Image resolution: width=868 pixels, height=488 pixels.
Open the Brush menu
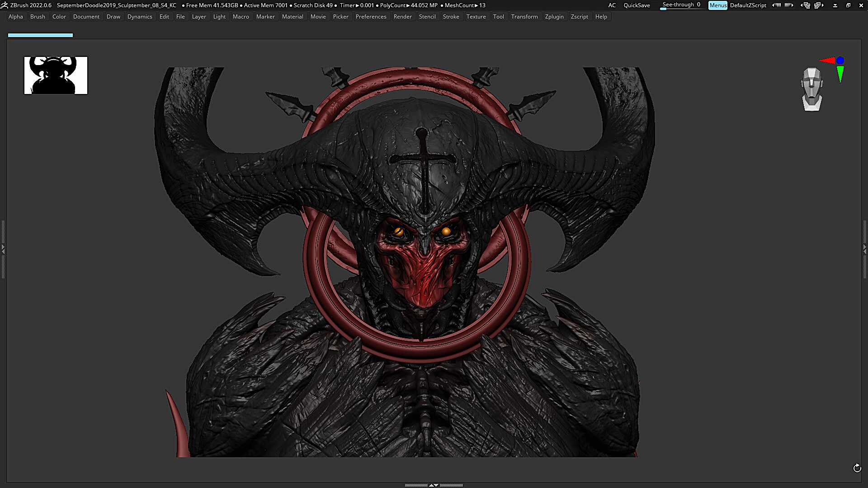click(x=38, y=17)
